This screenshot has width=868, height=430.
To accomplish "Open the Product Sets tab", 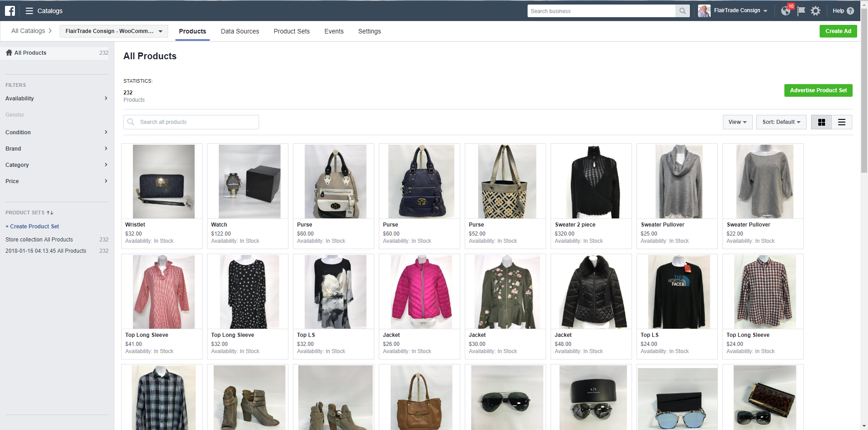I will [x=292, y=31].
